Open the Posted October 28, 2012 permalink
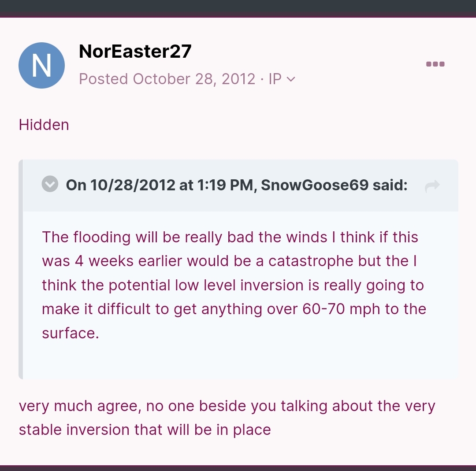 click(167, 79)
